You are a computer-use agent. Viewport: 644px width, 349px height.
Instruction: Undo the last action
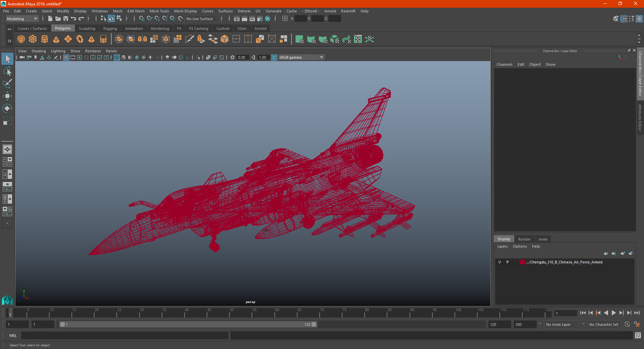tap(73, 19)
